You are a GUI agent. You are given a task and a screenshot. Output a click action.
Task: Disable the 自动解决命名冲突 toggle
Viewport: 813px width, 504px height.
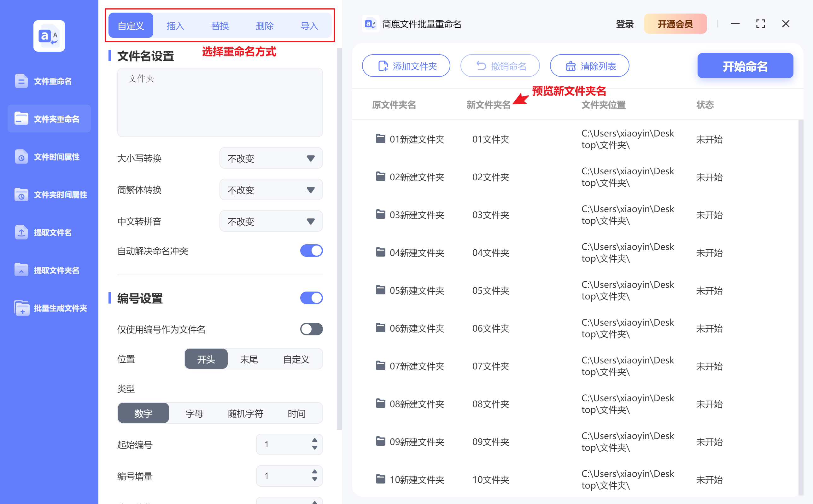tap(311, 251)
